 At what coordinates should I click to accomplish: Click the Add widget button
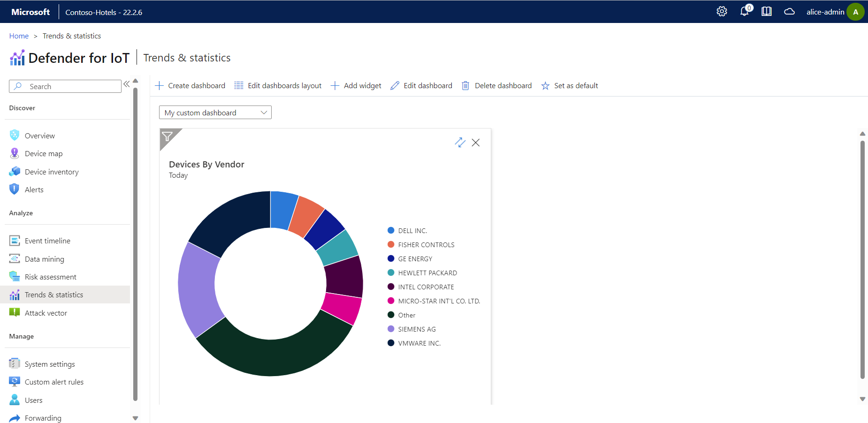click(356, 86)
